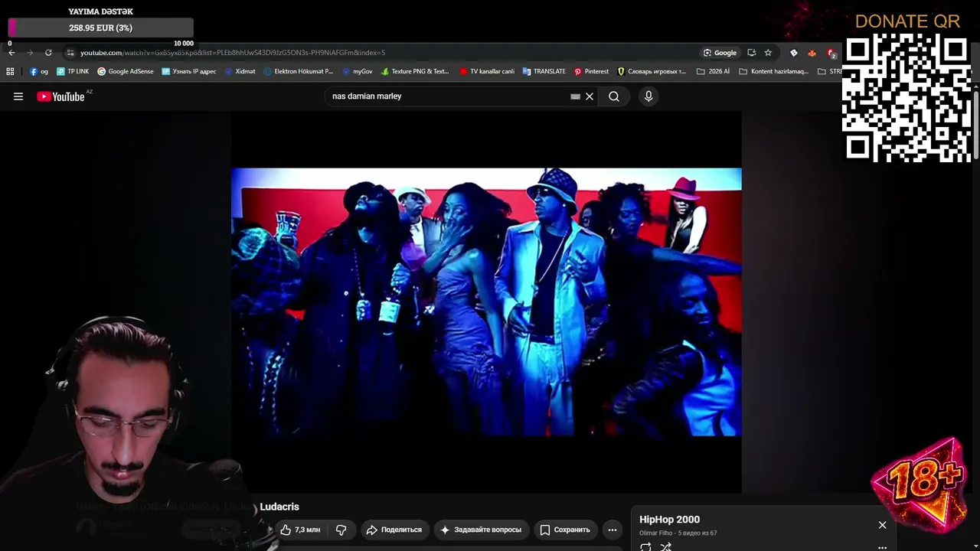Click the Поделиться share button
Viewport: 980px width, 551px height.
tap(394, 530)
